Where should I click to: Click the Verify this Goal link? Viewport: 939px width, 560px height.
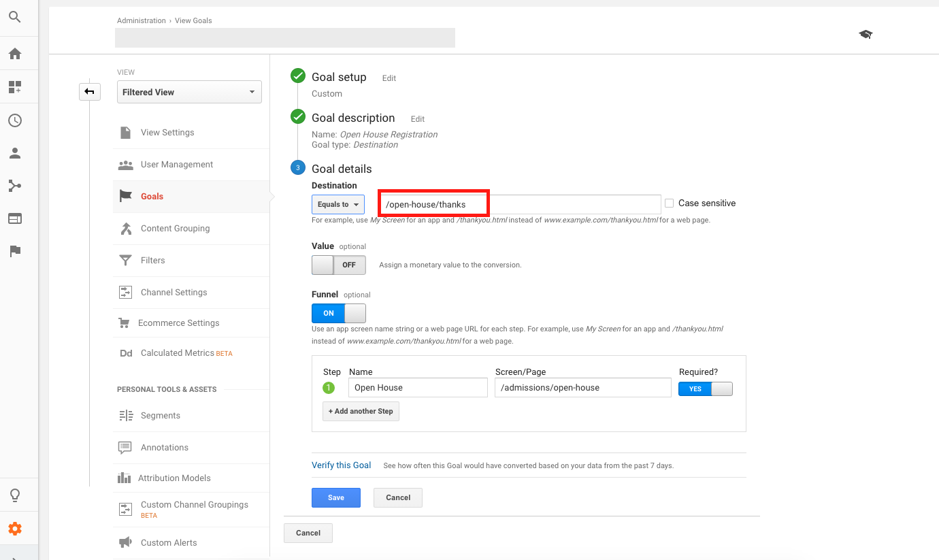pos(341,465)
